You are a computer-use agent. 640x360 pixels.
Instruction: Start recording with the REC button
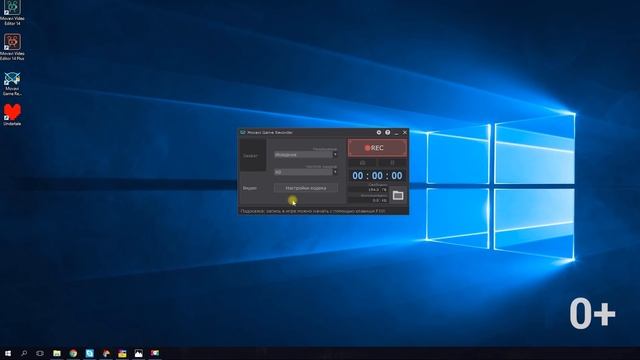[x=377, y=148]
